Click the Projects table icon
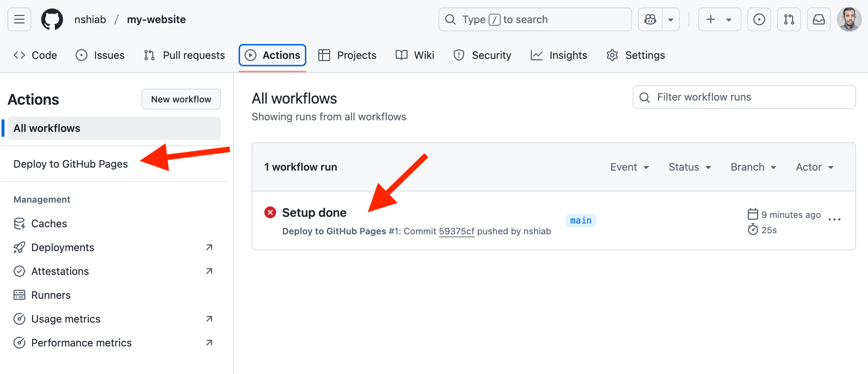This screenshot has height=374, width=868. tap(324, 55)
